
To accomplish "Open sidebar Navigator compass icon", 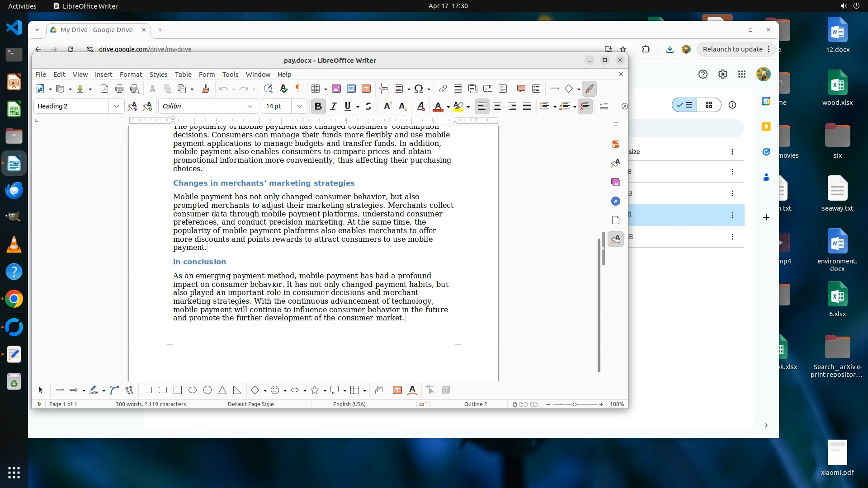I will tap(616, 201).
